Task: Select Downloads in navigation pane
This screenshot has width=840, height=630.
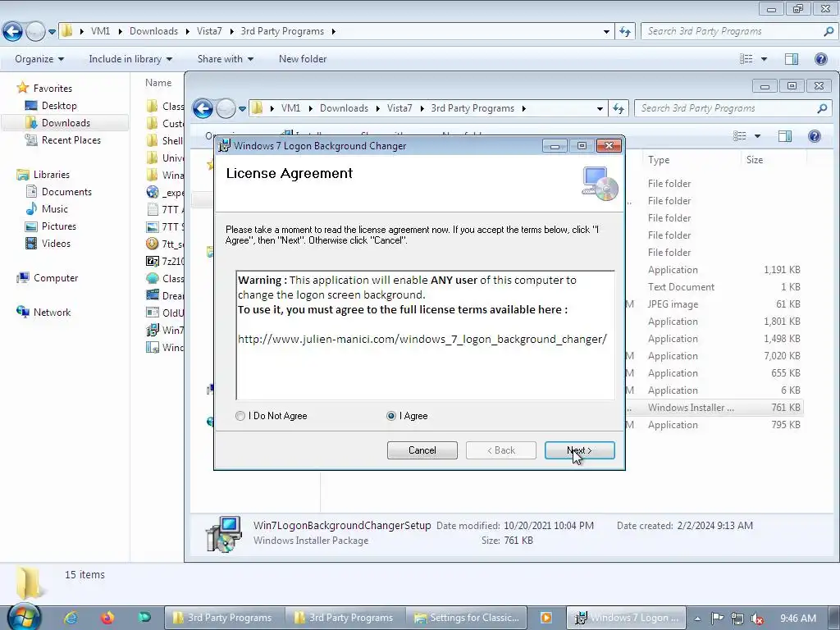Action: tap(66, 123)
